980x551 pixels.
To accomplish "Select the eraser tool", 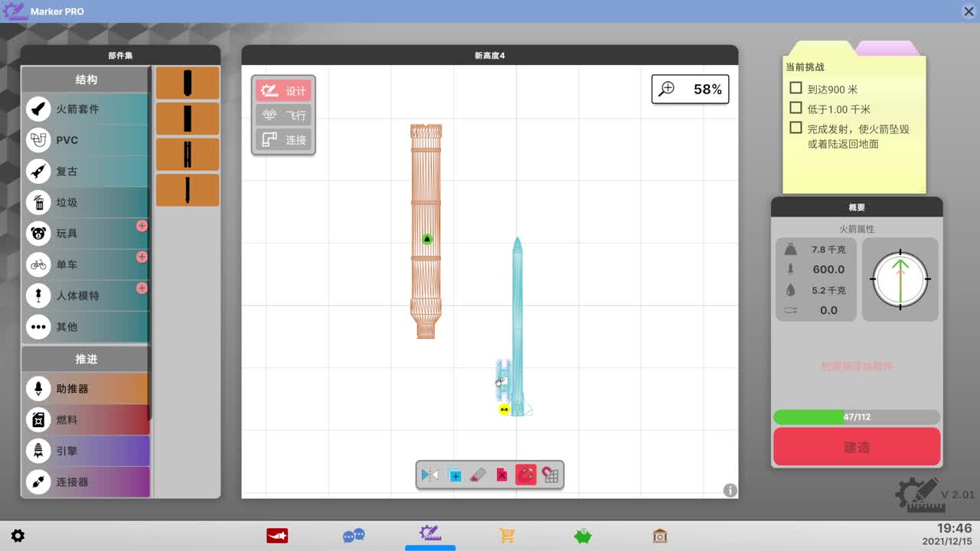I will click(478, 475).
